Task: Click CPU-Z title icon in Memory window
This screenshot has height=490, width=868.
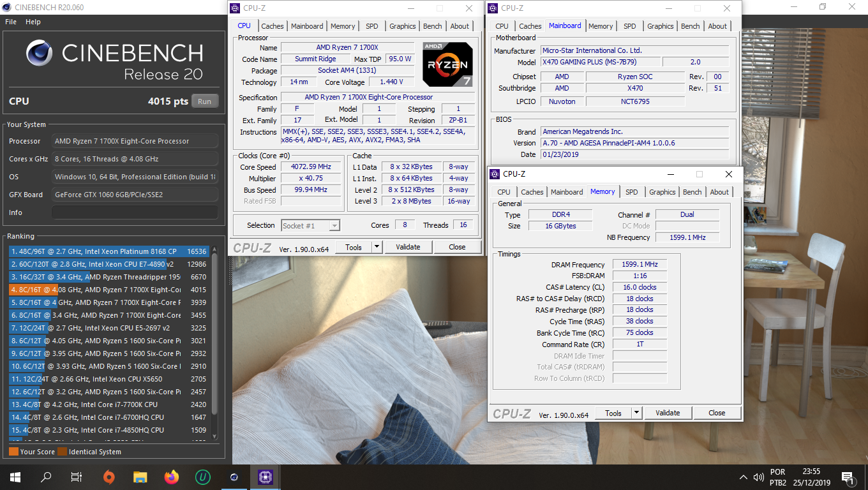Action: [x=495, y=174]
